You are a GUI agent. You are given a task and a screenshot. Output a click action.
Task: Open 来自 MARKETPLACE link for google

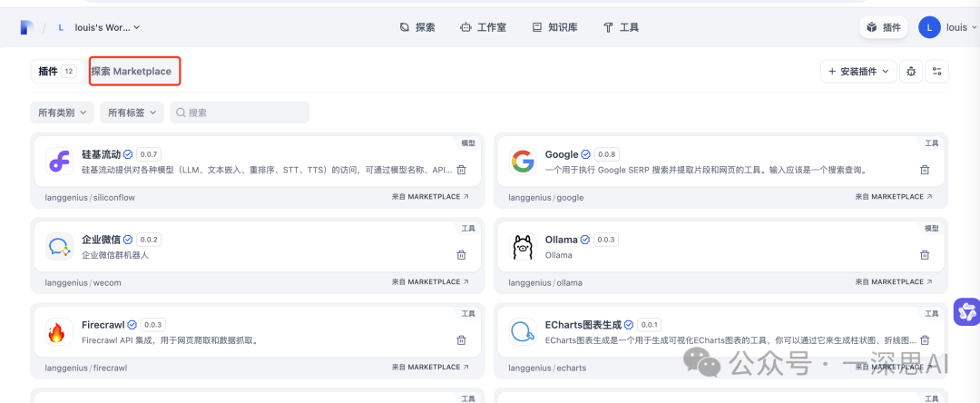click(x=894, y=196)
